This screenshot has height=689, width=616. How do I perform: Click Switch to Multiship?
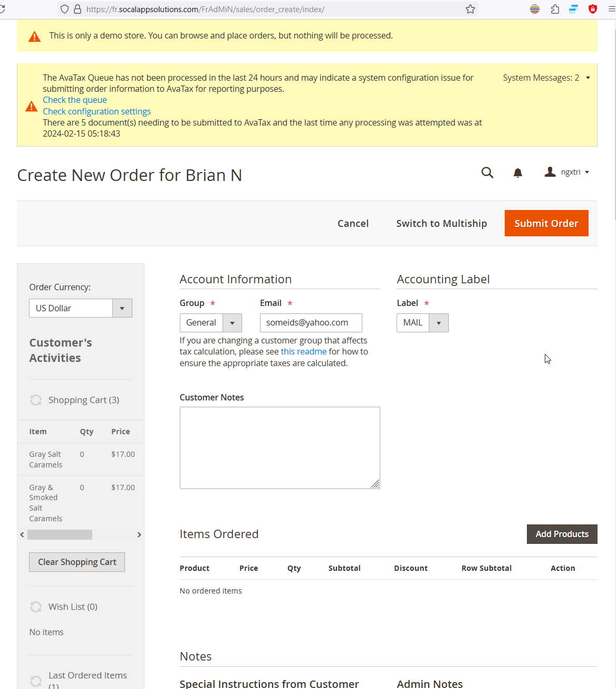click(x=441, y=224)
